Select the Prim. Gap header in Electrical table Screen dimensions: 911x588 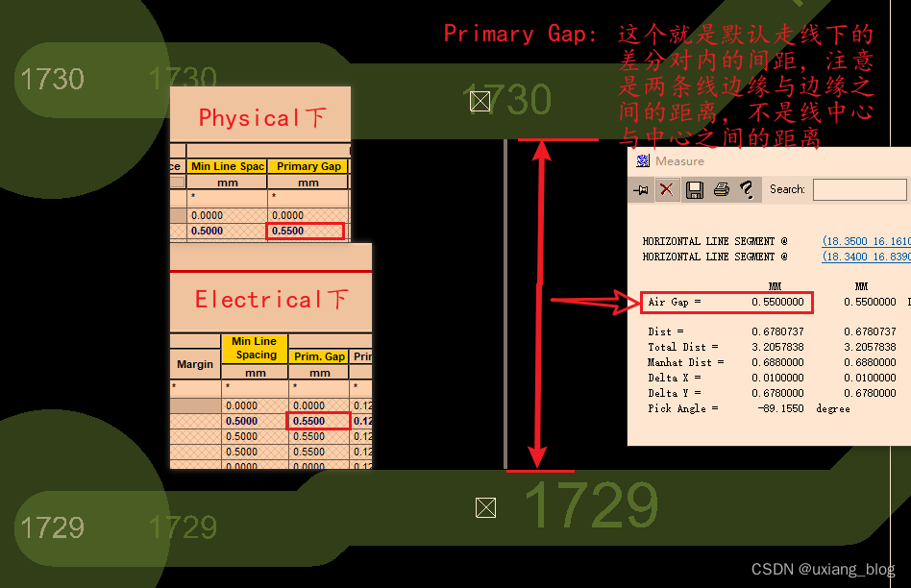320,356
